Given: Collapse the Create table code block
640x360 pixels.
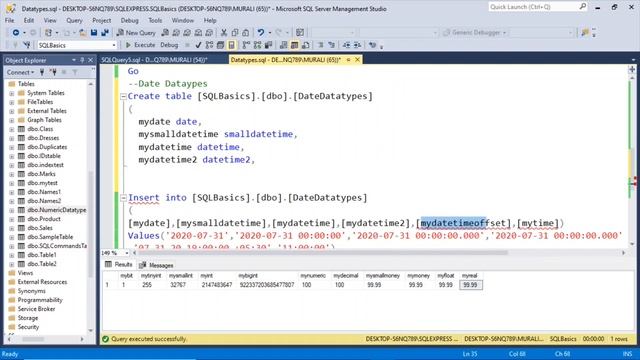Looking at the screenshot, I should click(123, 97).
